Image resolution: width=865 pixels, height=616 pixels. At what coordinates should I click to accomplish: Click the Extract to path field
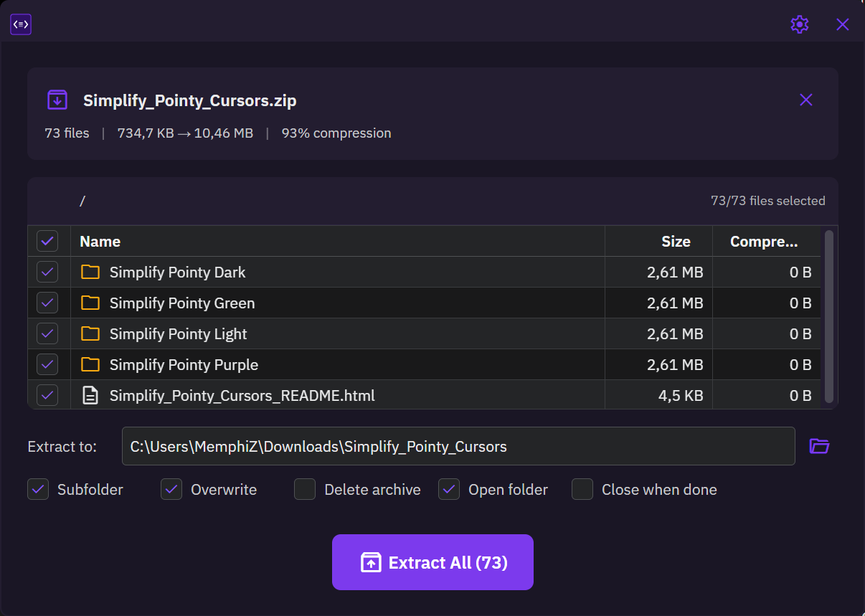(458, 447)
